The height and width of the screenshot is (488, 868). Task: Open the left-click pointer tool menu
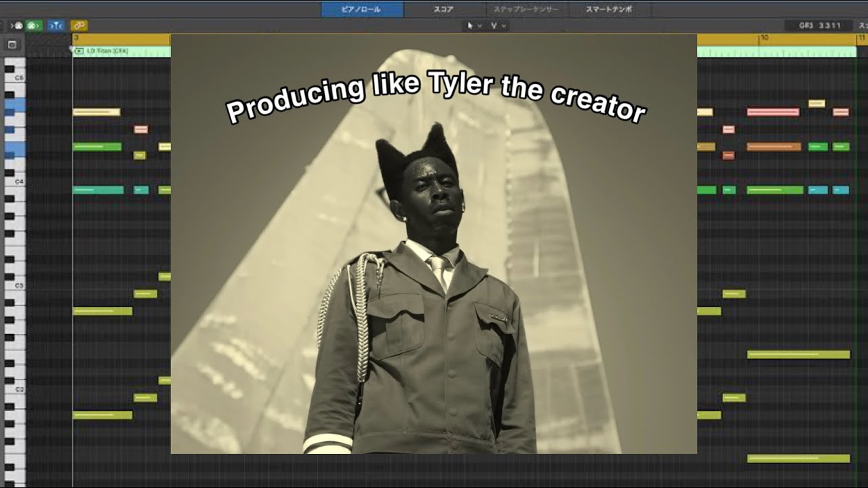pyautogui.click(x=474, y=26)
